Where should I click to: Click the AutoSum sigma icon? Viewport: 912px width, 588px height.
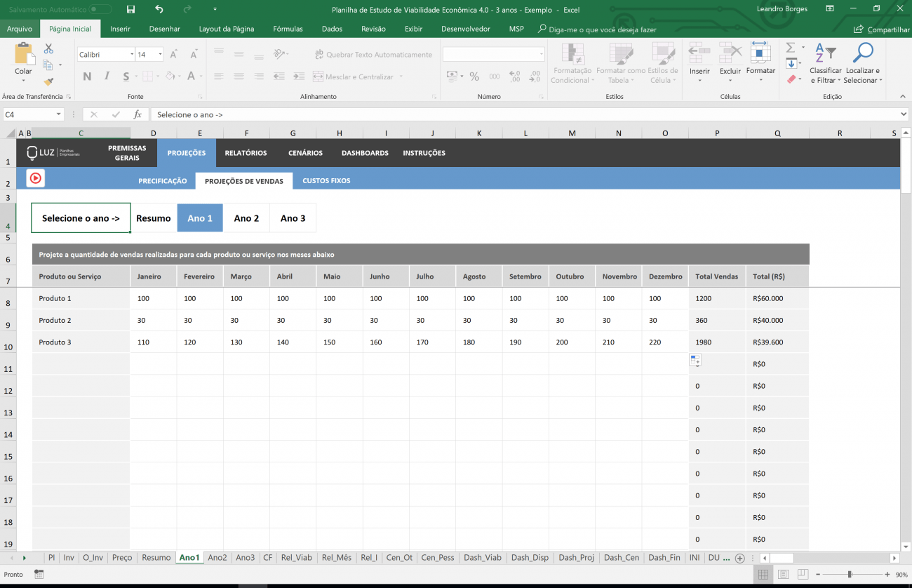[791, 48]
